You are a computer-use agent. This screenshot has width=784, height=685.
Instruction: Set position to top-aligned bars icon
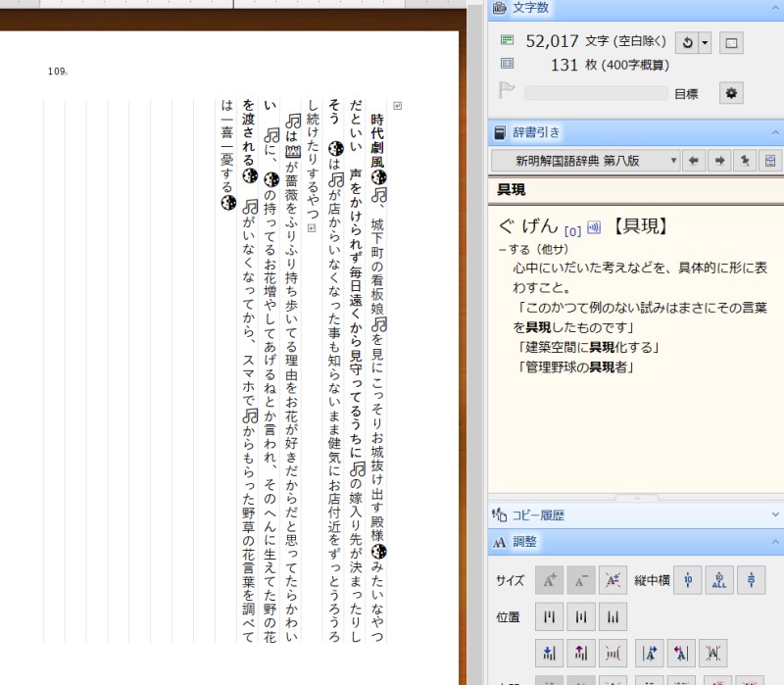point(549,616)
